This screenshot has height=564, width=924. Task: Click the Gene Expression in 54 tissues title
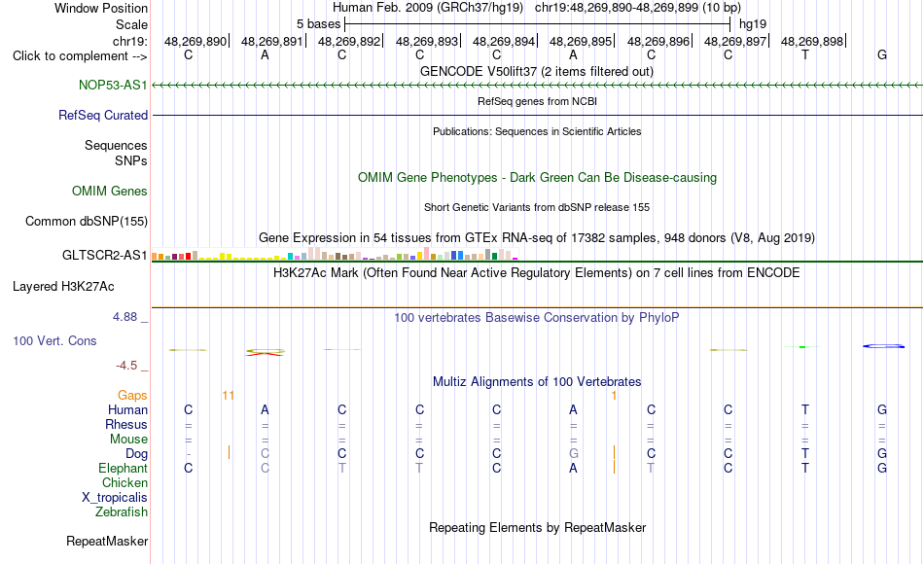[537, 238]
